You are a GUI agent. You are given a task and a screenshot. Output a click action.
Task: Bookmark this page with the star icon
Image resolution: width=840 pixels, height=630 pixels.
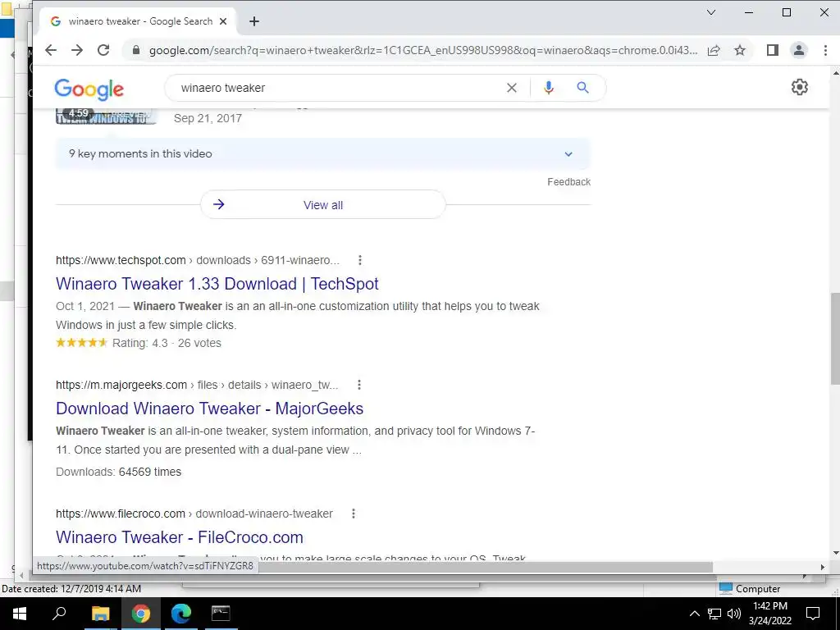(740, 50)
